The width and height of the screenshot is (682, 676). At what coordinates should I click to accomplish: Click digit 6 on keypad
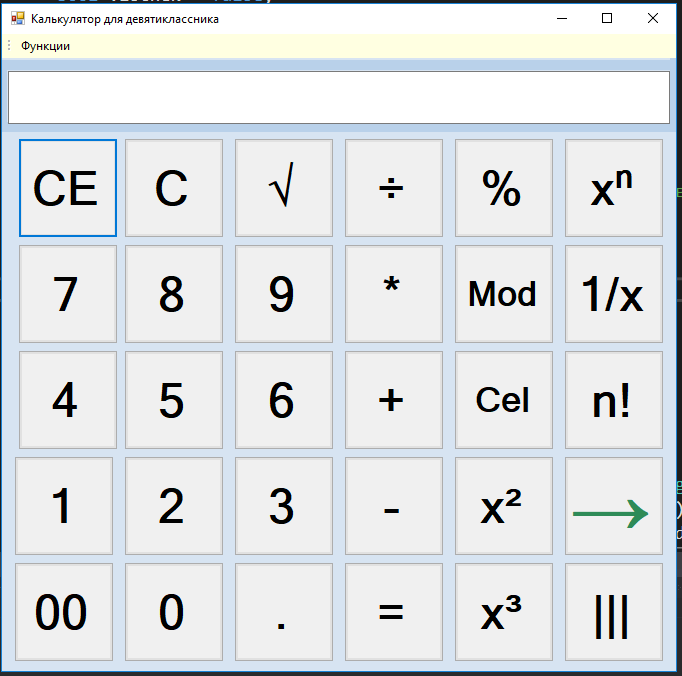284,400
